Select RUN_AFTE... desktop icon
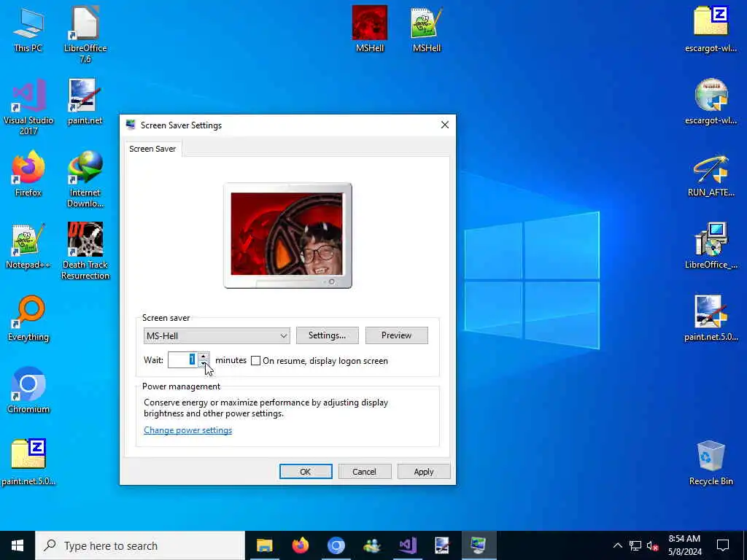Viewport: 747px width, 560px height. coord(711,175)
